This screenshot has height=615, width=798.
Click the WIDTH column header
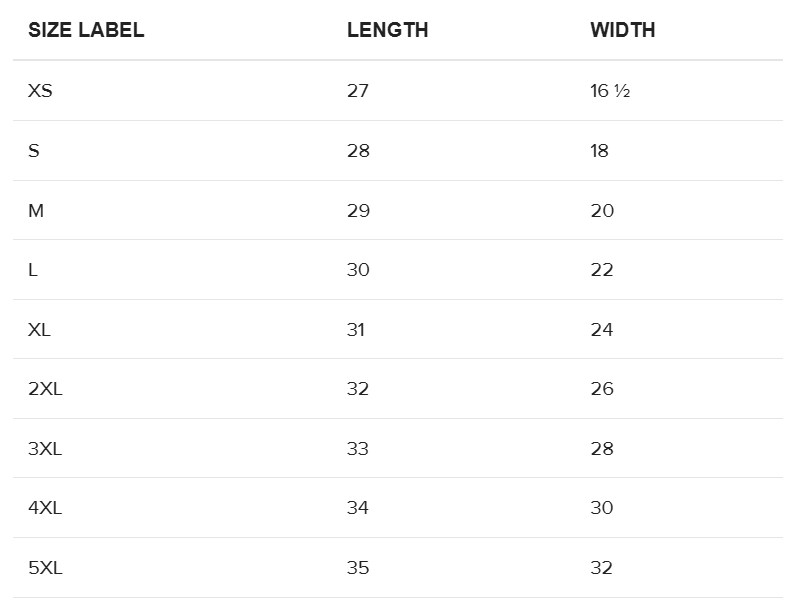pyautogui.click(x=622, y=30)
